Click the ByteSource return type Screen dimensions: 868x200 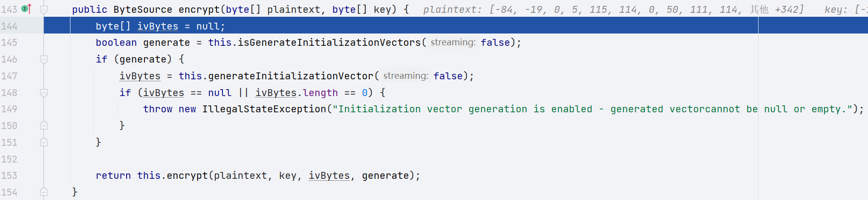142,9
